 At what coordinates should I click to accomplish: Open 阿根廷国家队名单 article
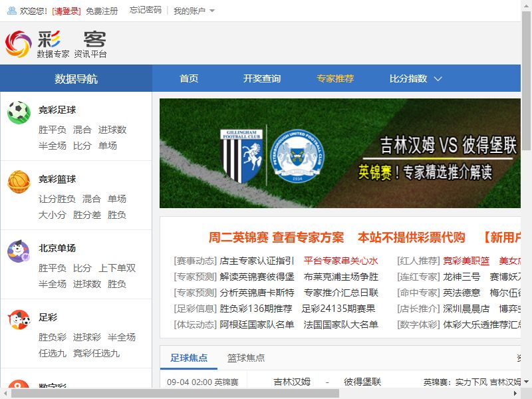pyautogui.click(x=257, y=325)
